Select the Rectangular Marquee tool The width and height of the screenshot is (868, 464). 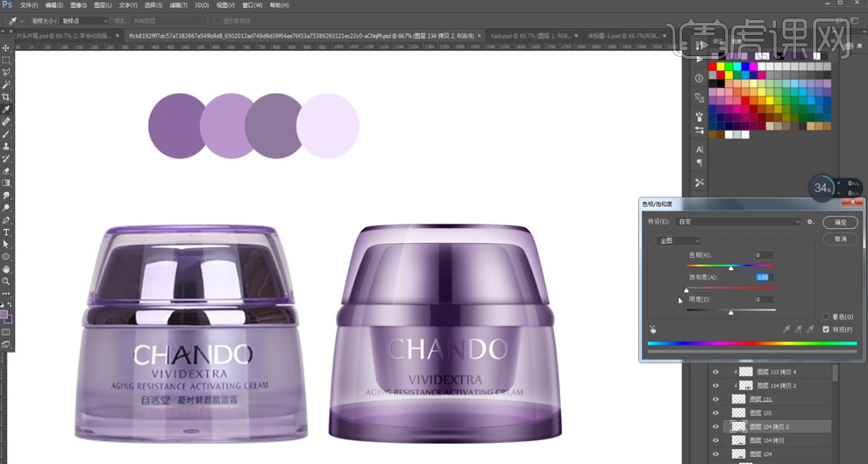[x=6, y=61]
